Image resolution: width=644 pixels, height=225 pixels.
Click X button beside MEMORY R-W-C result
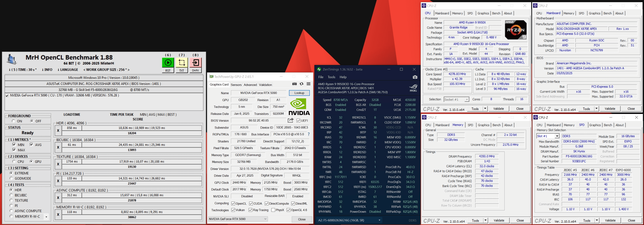pos(58,215)
